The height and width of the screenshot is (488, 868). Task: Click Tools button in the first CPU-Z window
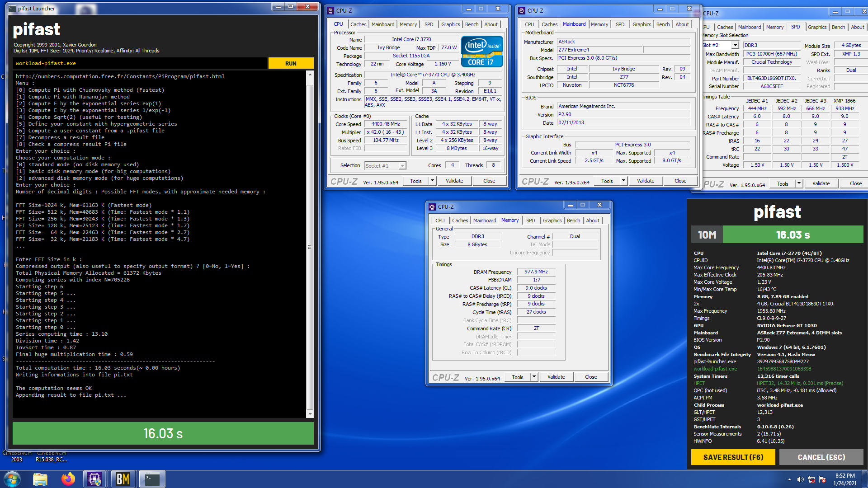click(x=415, y=181)
